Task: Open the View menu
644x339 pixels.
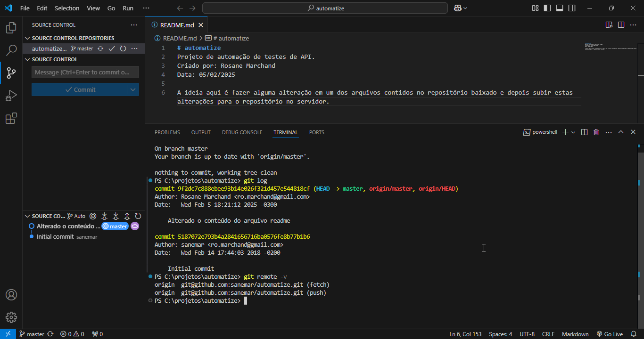Action: coord(93,8)
